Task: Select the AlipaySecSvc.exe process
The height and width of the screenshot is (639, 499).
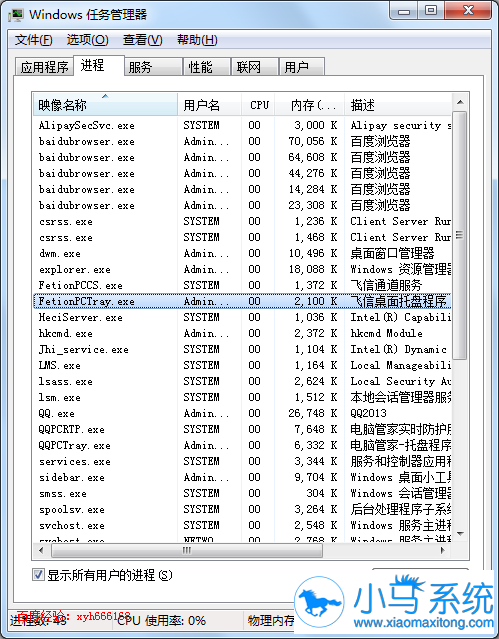Action: point(242,125)
